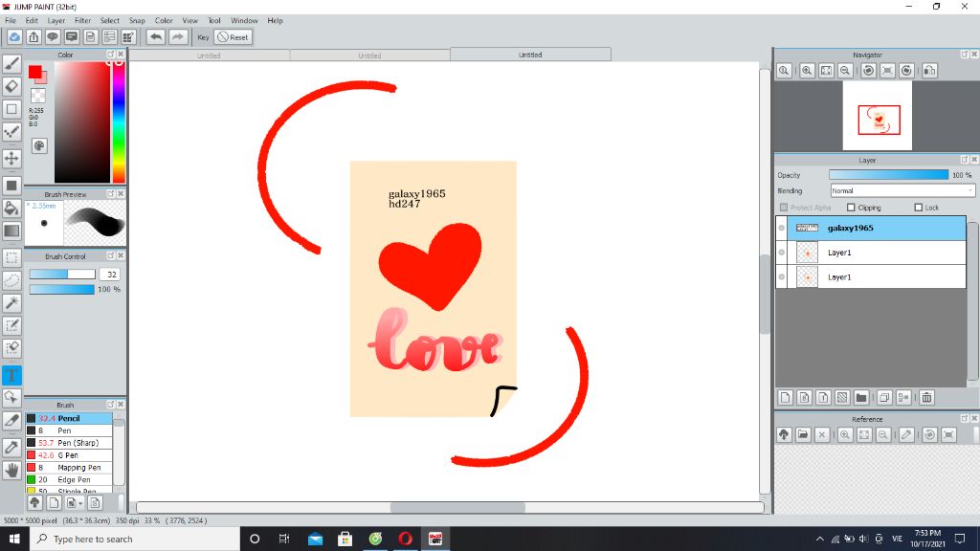Image resolution: width=980 pixels, height=551 pixels.
Task: Select the Select Eraser tool
Action: click(x=11, y=348)
